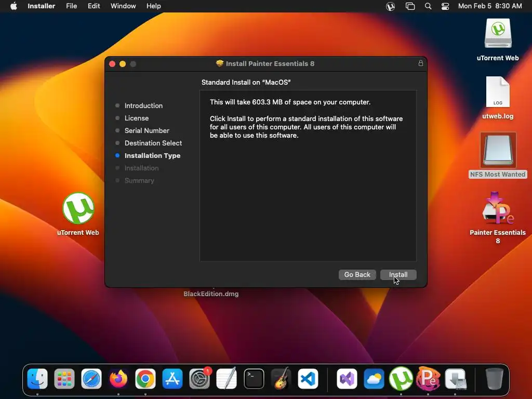
Task: Open Visual Studio Code from the Dock
Action: click(308, 379)
